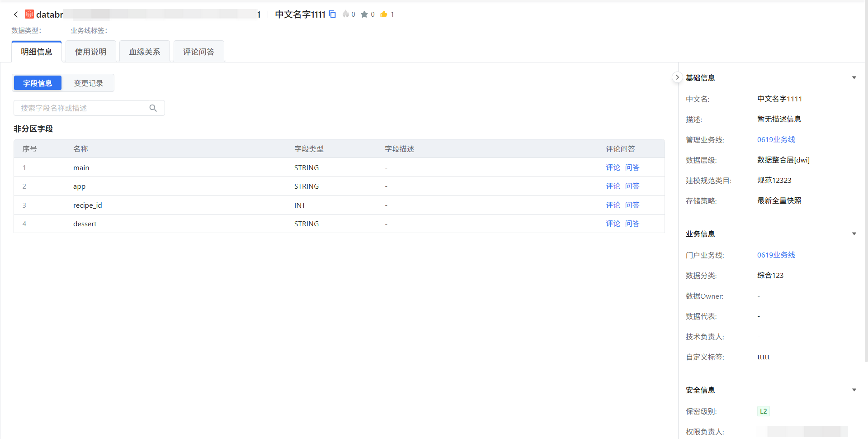
Task: Collapse the right info side panel
Action: tap(677, 77)
